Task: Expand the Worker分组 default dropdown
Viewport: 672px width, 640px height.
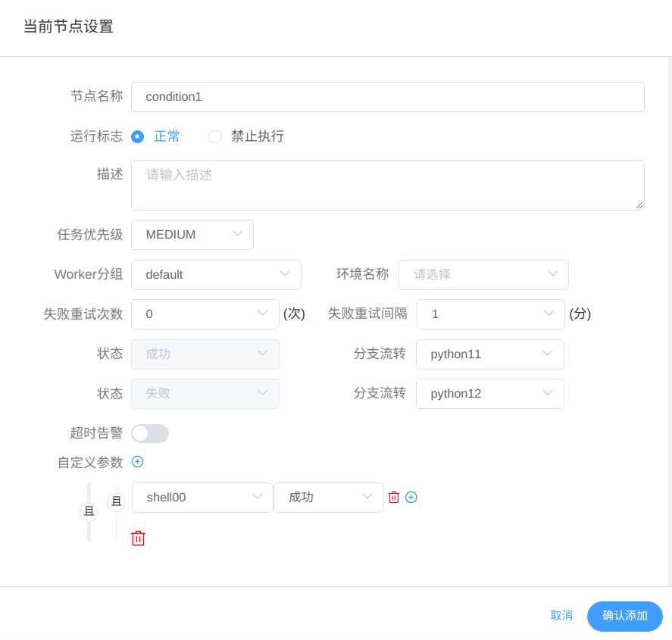Action: pyautogui.click(x=216, y=275)
